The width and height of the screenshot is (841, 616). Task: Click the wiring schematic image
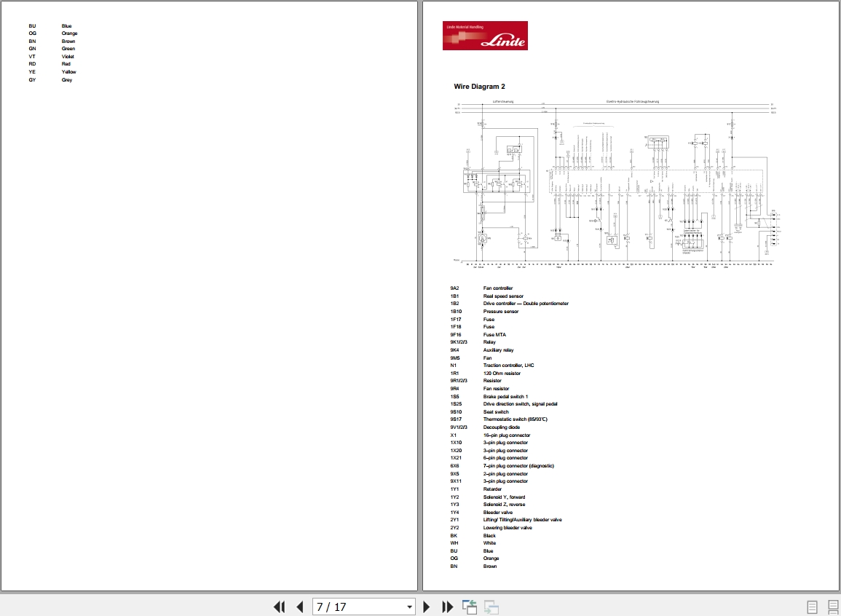pyautogui.click(x=617, y=183)
